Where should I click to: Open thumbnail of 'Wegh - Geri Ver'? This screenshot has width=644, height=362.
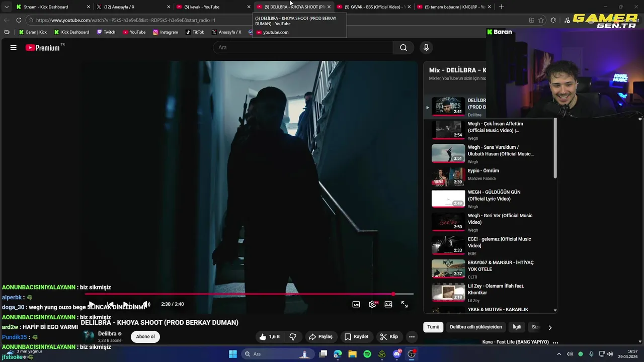[x=448, y=222]
